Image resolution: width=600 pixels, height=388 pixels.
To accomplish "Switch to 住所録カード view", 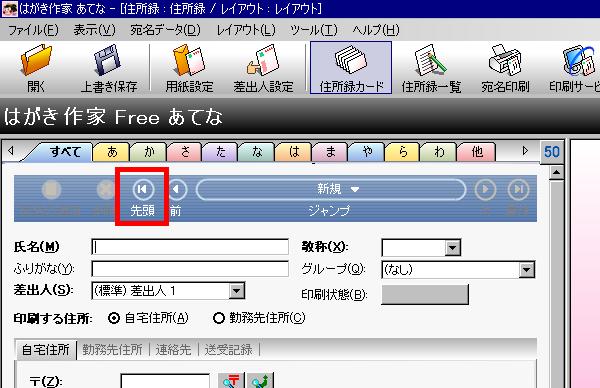I will pos(351,68).
